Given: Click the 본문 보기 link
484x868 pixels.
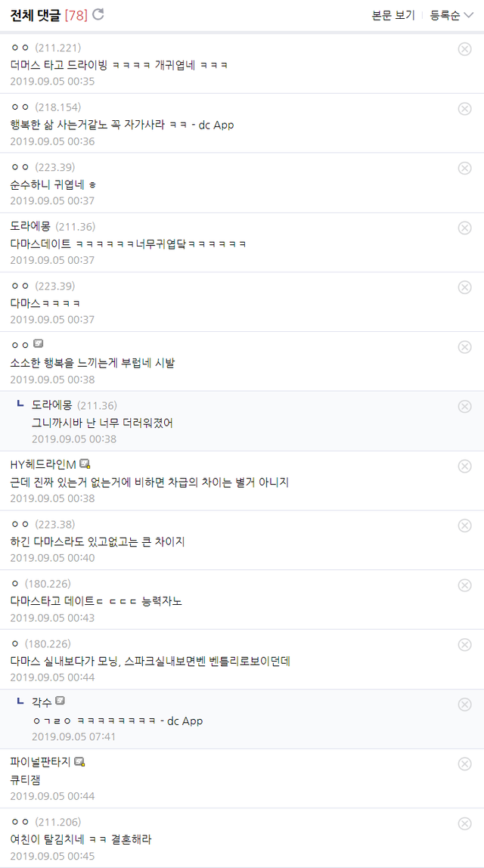Looking at the screenshot, I should (393, 15).
